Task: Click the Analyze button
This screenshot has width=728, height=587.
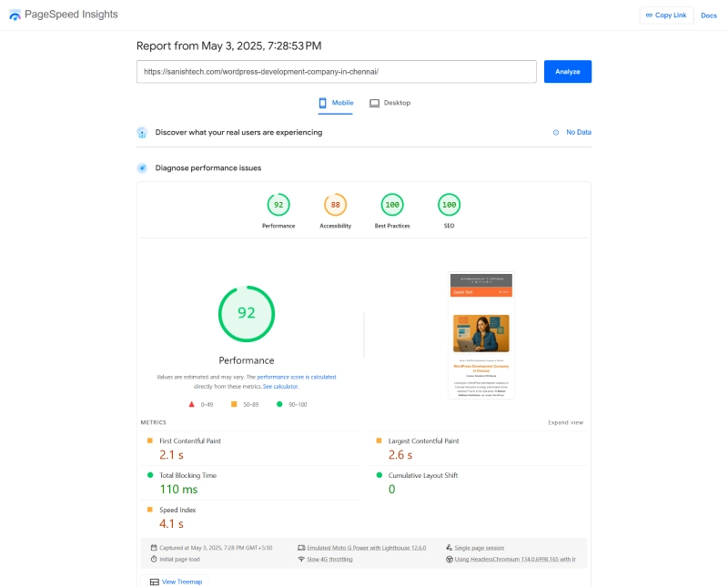Action: pyautogui.click(x=568, y=72)
